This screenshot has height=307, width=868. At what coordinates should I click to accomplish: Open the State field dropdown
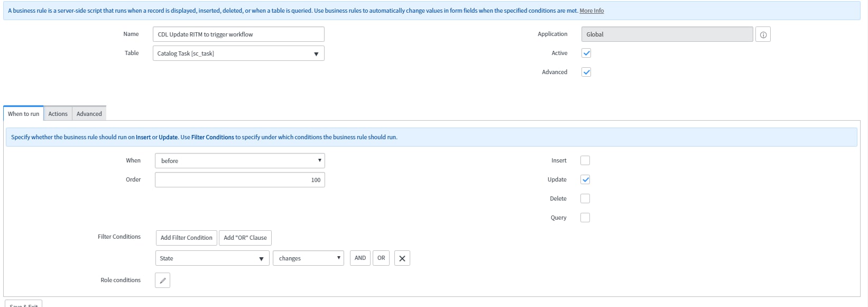tap(211, 258)
